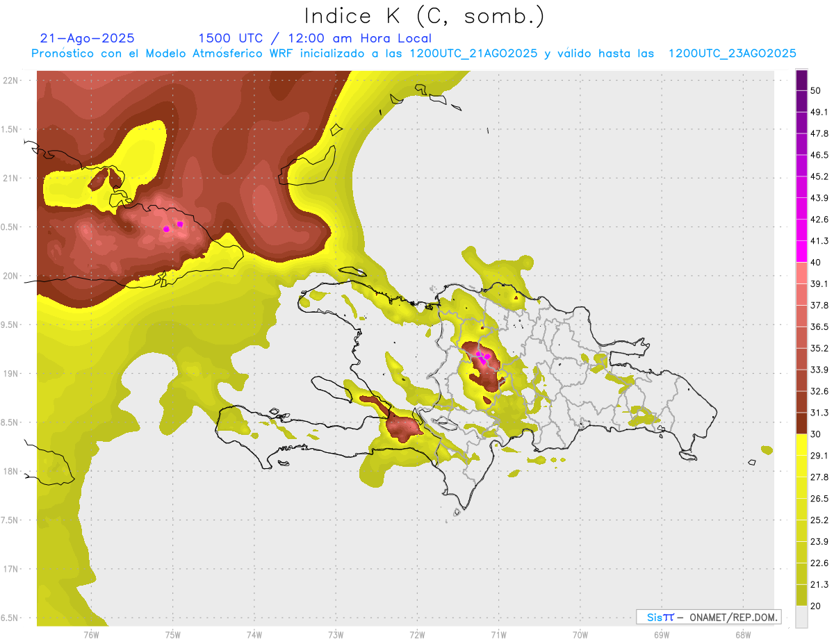
Task: Click the 74W longitude label
Action: coord(254,634)
